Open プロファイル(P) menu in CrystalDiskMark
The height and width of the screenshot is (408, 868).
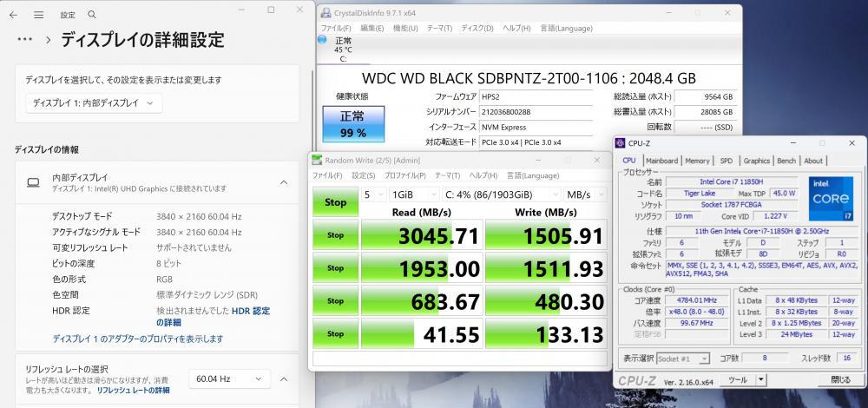coord(405,175)
